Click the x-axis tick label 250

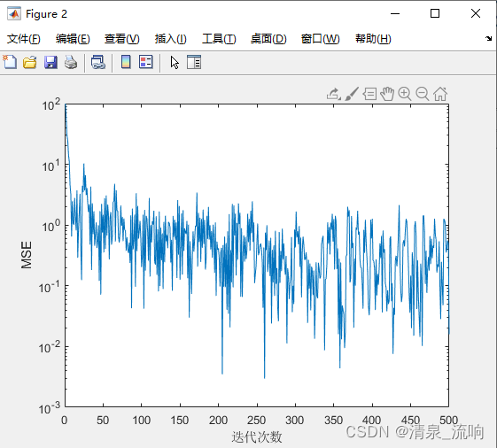[x=256, y=421]
